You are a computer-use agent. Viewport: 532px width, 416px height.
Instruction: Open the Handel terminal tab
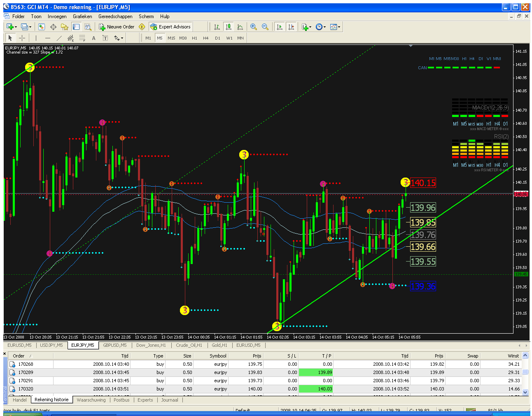[x=20, y=400]
